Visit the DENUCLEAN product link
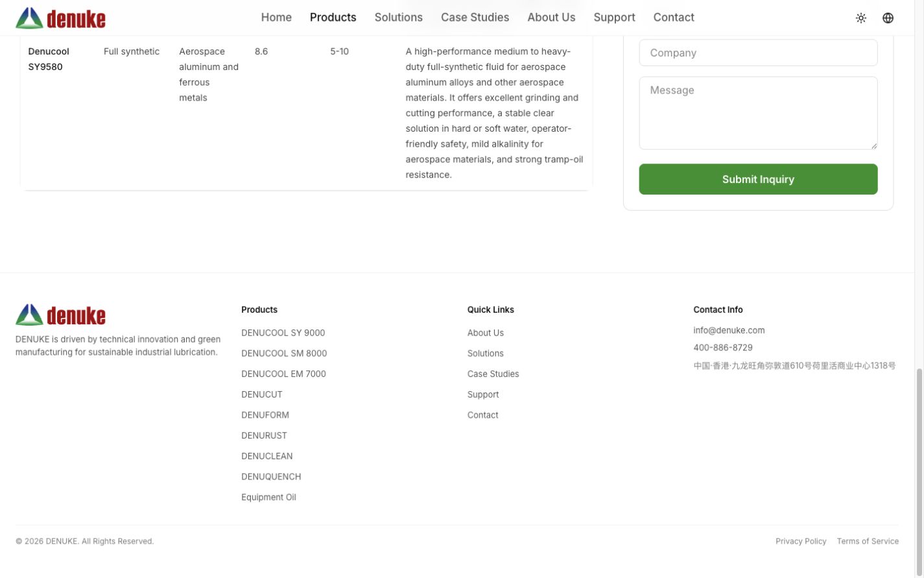The image size is (924, 578). [x=267, y=456]
